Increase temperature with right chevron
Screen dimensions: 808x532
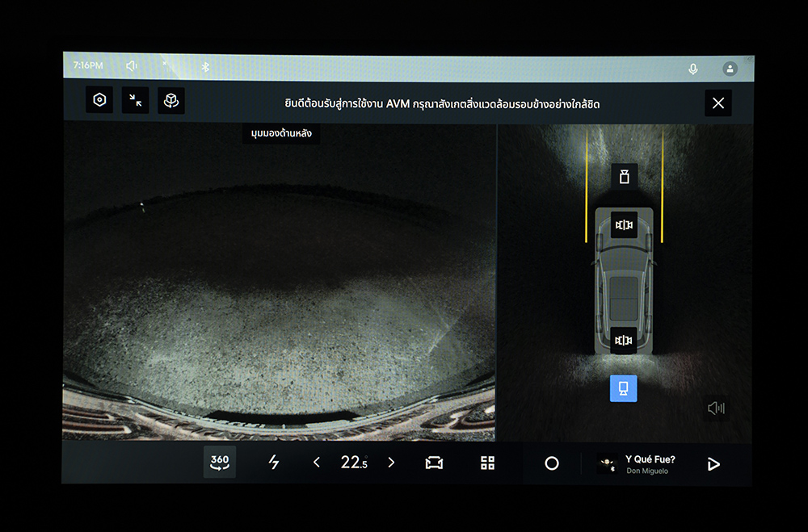(391, 463)
